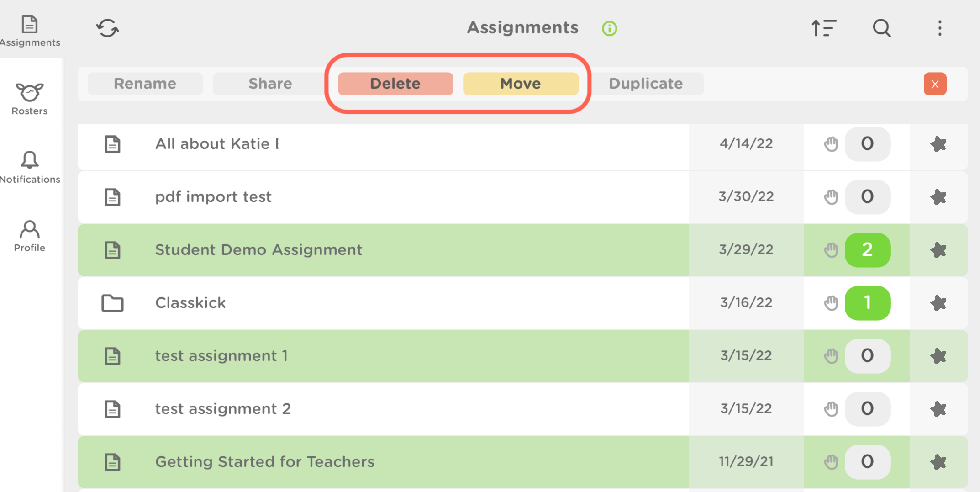
Task: Click the green info icon next to Assignments
Action: [609, 28]
